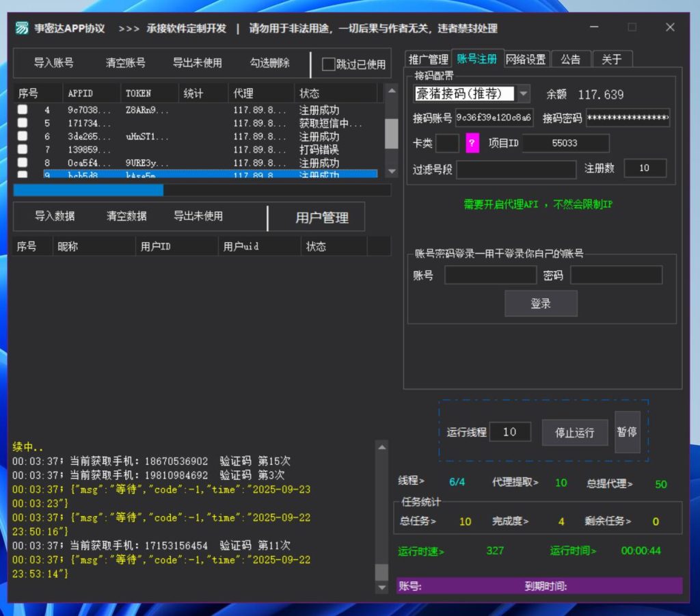Click the 停止运行 button
The width and height of the screenshot is (700, 616).
click(574, 432)
